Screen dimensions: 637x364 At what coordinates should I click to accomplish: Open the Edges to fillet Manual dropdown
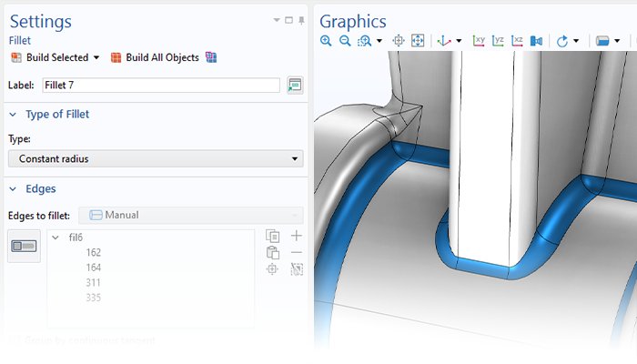click(x=190, y=215)
